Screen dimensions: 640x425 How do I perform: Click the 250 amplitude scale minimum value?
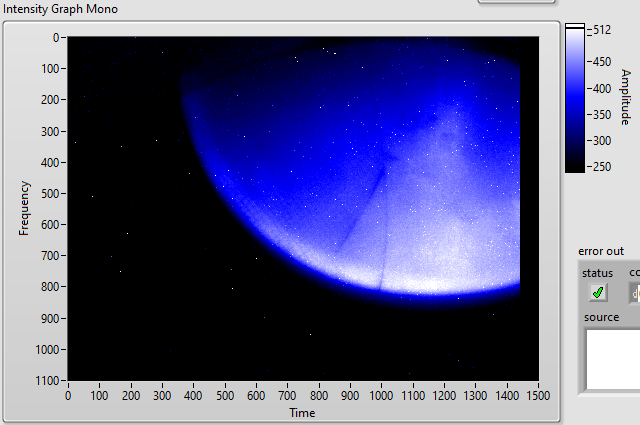[x=602, y=167]
